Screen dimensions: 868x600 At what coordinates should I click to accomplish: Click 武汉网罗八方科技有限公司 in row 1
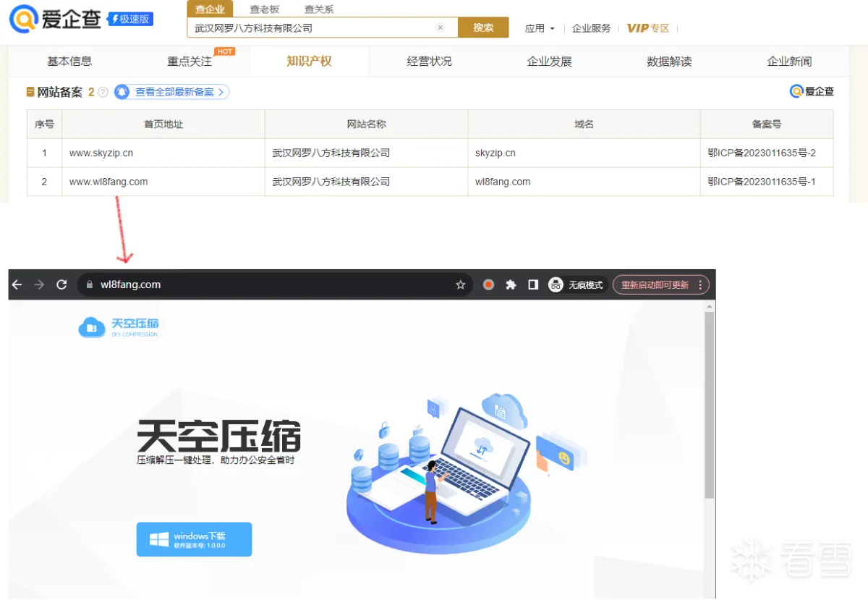(331, 153)
